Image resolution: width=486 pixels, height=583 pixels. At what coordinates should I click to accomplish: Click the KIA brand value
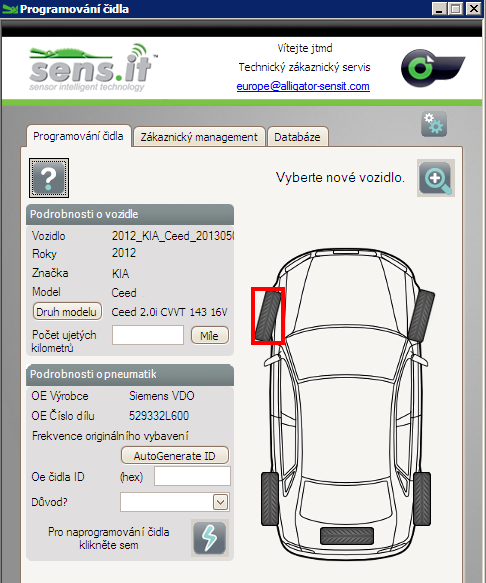tap(120, 273)
